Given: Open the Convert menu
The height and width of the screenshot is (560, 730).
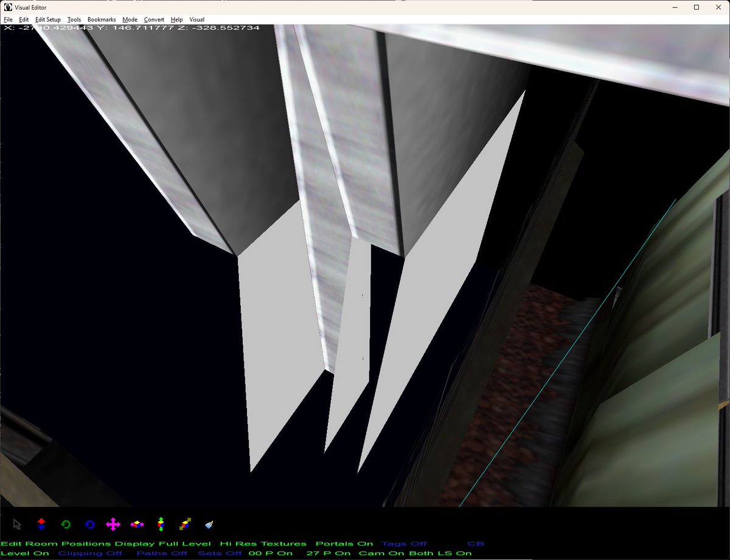Looking at the screenshot, I should pyautogui.click(x=155, y=19).
